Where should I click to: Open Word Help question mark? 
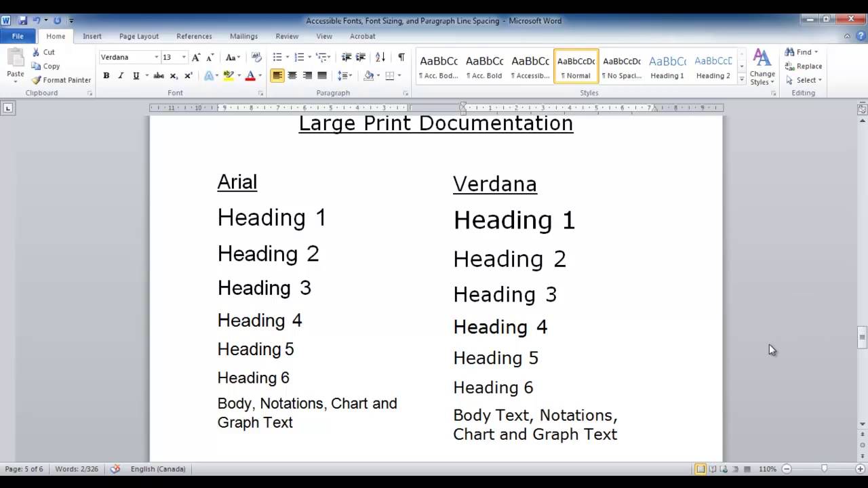[x=861, y=36]
